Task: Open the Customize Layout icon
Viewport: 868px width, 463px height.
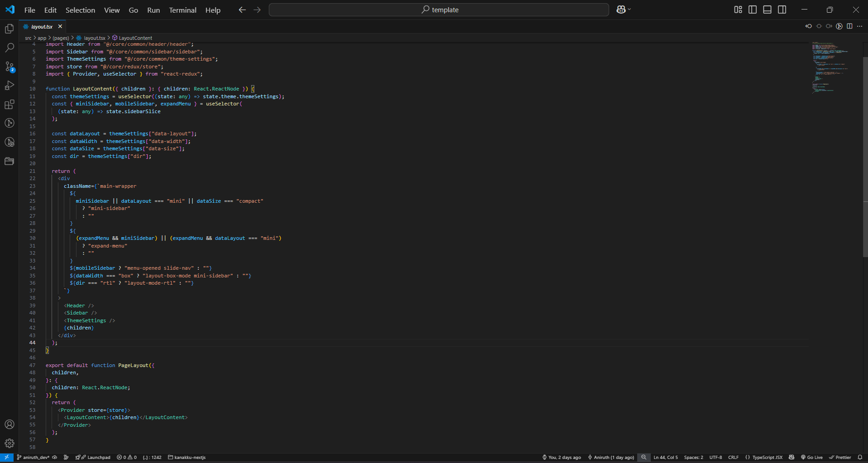Action: pyautogui.click(x=738, y=10)
